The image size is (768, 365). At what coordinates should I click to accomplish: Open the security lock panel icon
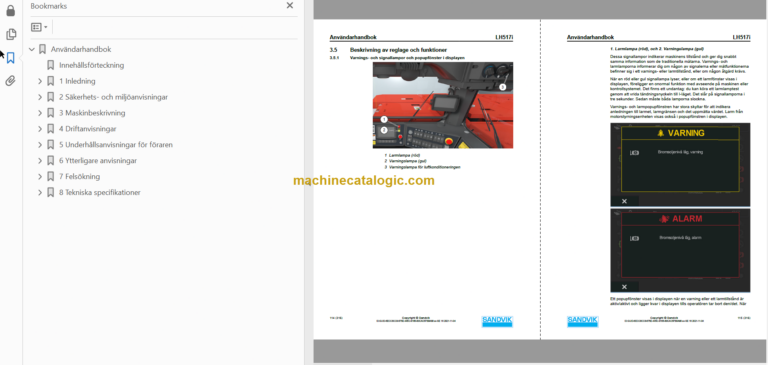pyautogui.click(x=10, y=10)
